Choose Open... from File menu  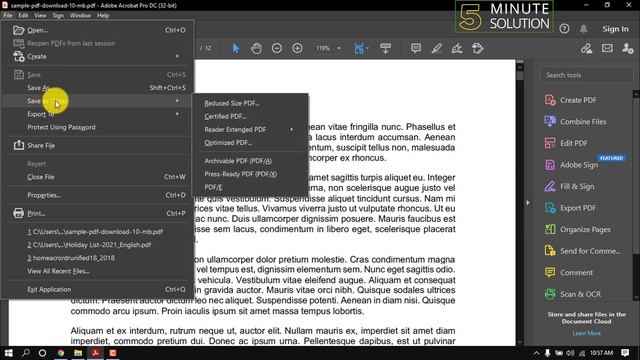coord(98,30)
